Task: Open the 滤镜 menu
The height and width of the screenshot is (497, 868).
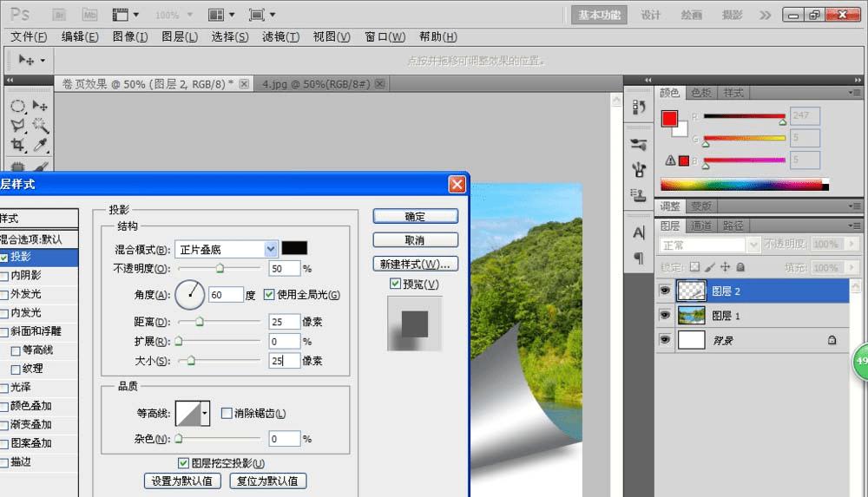Action: 280,36
